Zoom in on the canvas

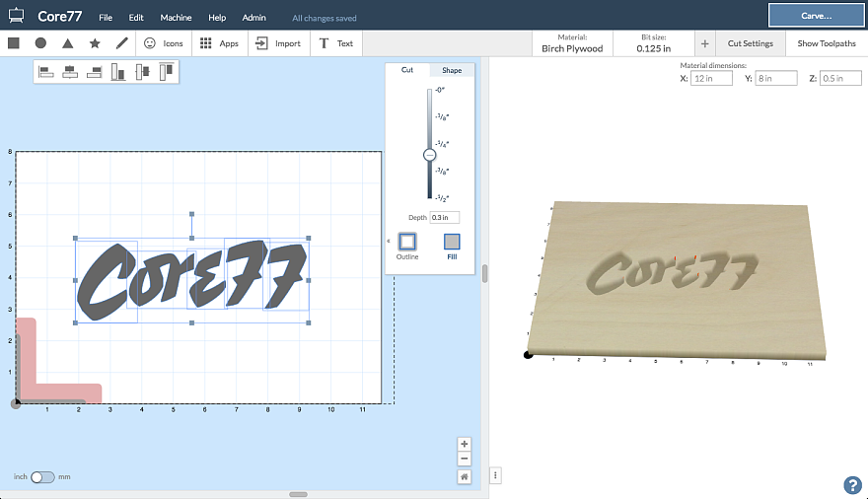[464, 444]
